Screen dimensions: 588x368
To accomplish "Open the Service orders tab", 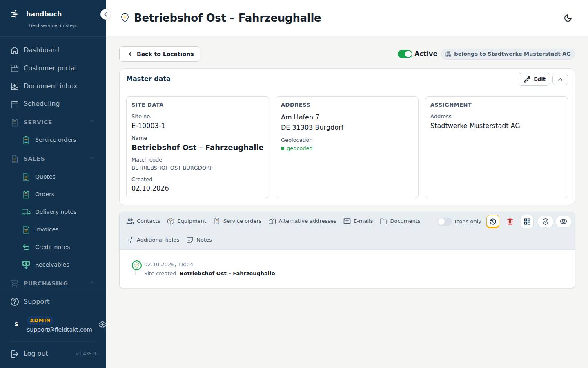I will coord(238,221).
